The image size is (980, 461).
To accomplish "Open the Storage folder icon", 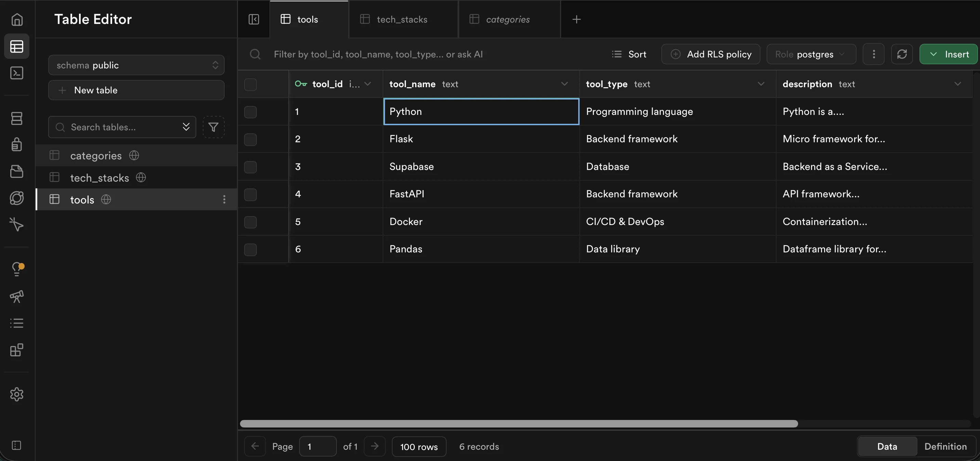I will [17, 171].
